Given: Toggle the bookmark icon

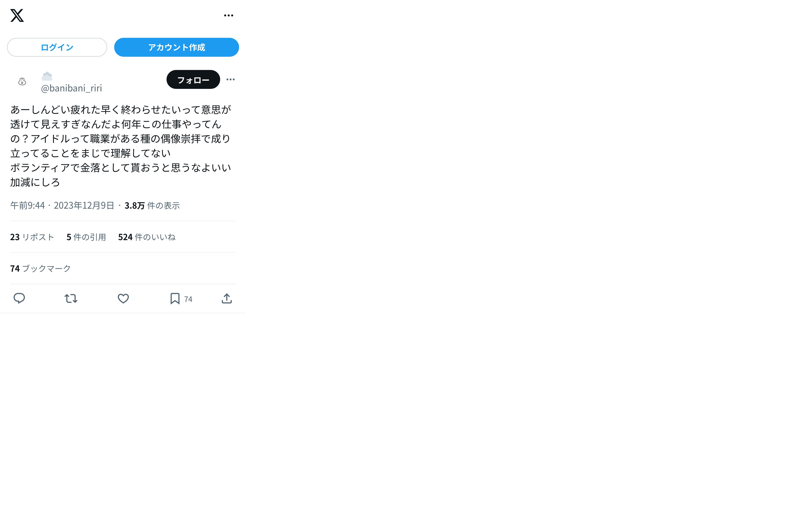Looking at the screenshot, I should [x=175, y=299].
